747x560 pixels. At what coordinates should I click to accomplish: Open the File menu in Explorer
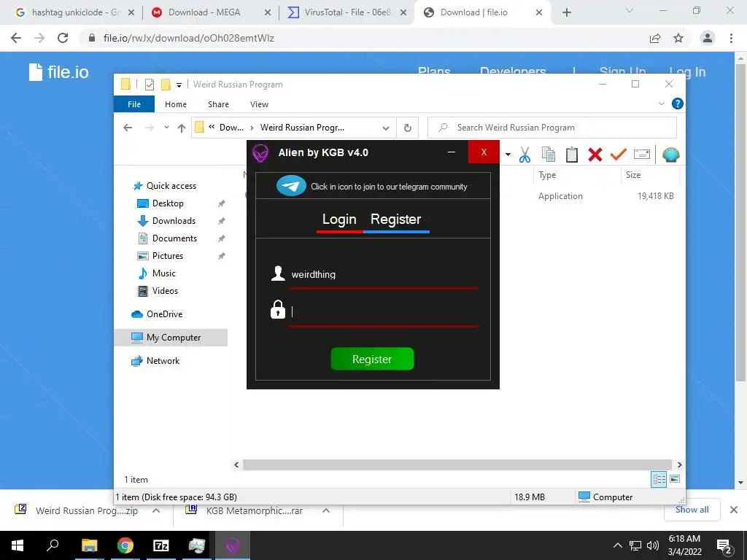[x=134, y=104]
